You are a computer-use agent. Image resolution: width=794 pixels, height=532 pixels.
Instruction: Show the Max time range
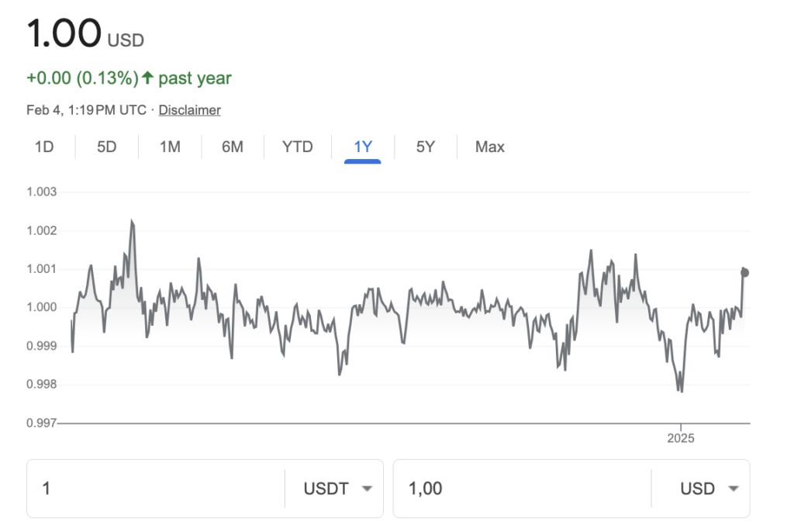click(490, 147)
